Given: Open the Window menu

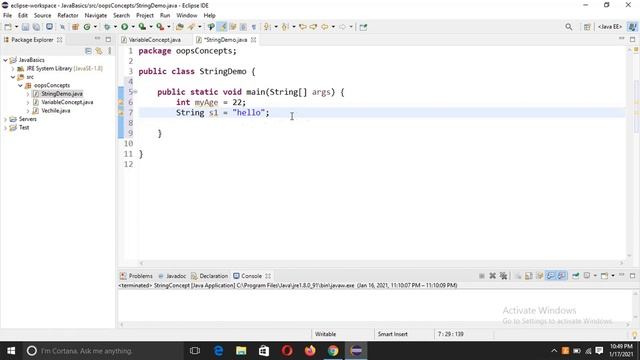Looking at the screenshot, I should (187, 16).
